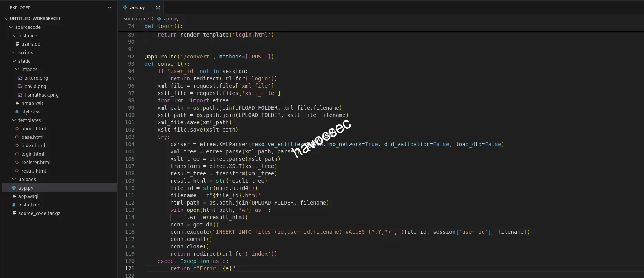The image size is (644, 278).
Task: Open index.html template
Action: pos(33,146)
